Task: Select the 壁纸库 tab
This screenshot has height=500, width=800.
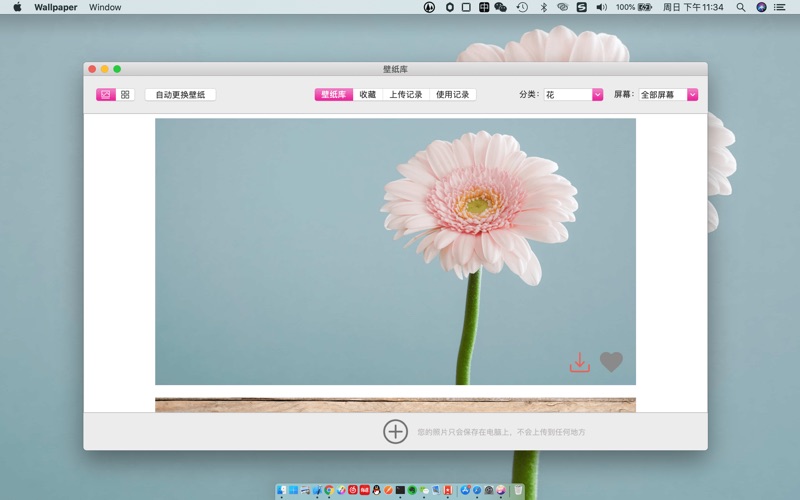Action: (334, 94)
